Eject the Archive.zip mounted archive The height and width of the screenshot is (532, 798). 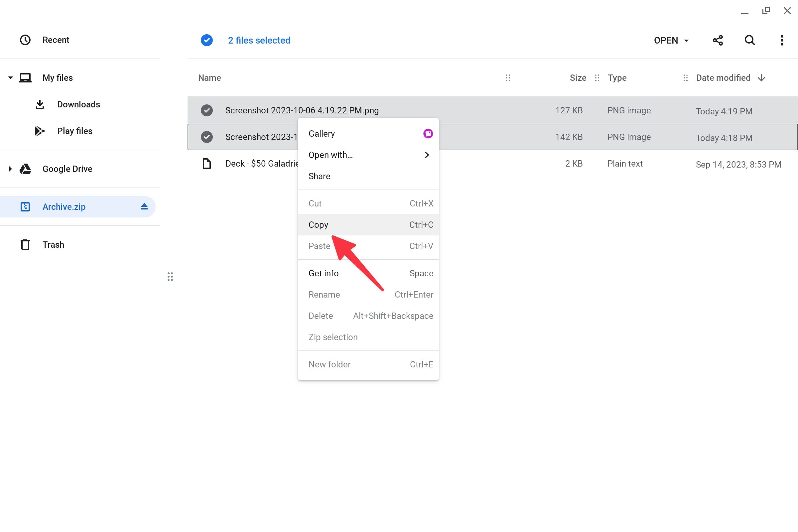tap(144, 206)
